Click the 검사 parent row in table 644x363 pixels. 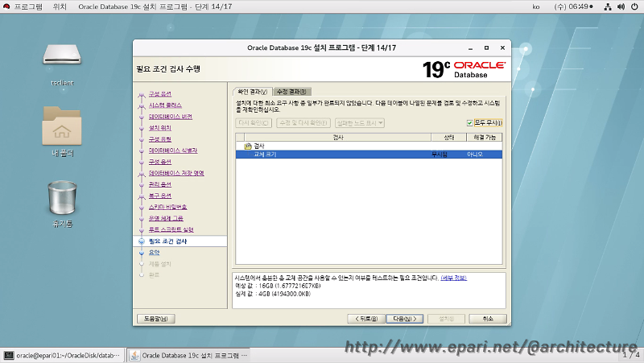pos(369,146)
